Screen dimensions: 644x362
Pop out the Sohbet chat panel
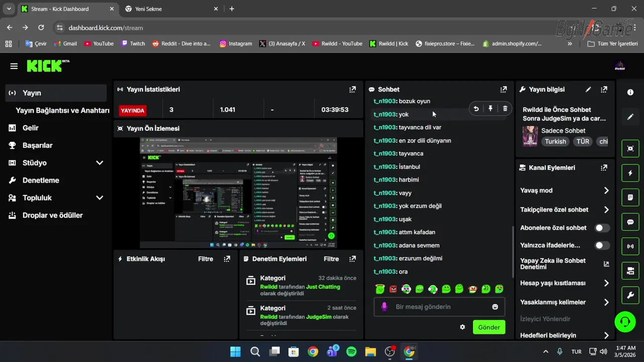[x=504, y=89]
